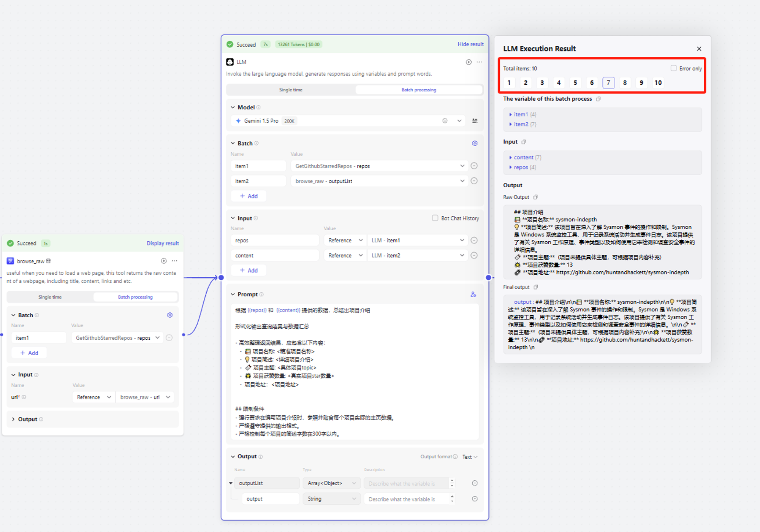This screenshot has height=532, width=760.
Task: Run the browse_raw node play icon
Action: point(163,261)
